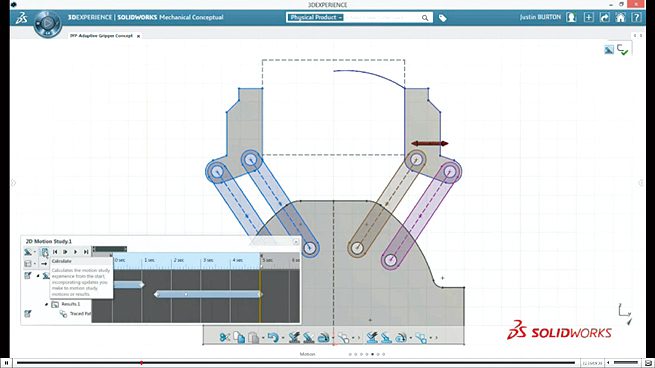Click the Calculate motion study icon
This screenshot has width=655, height=368.
[44, 252]
